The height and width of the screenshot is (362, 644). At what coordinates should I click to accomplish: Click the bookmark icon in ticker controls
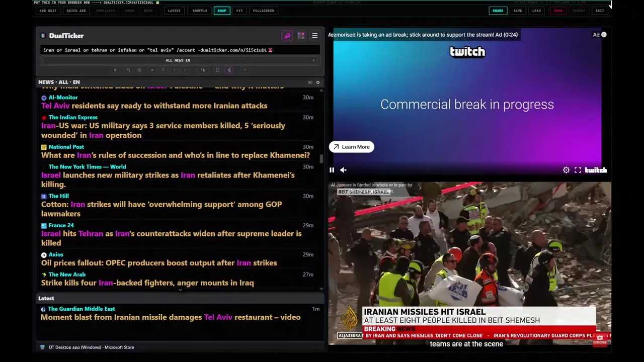click(217, 70)
